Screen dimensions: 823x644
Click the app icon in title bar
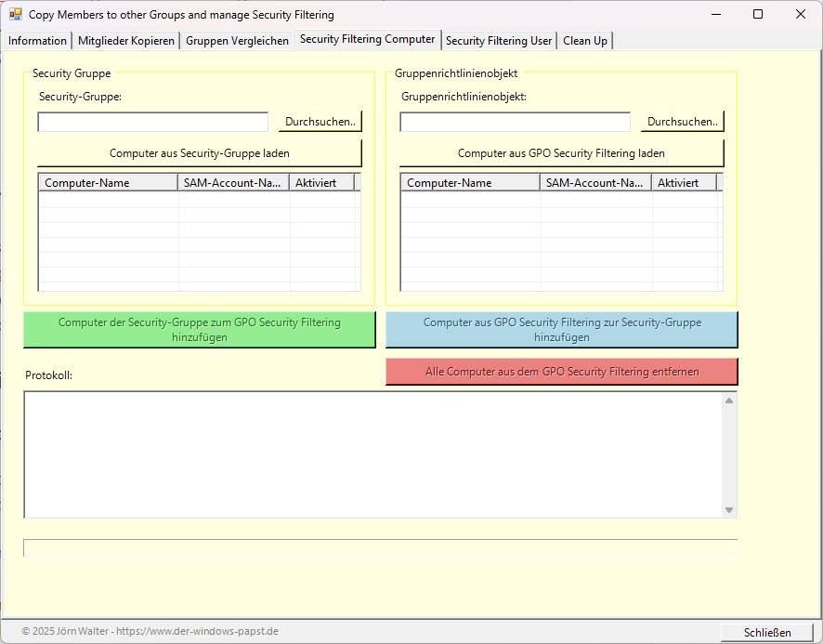click(15, 14)
